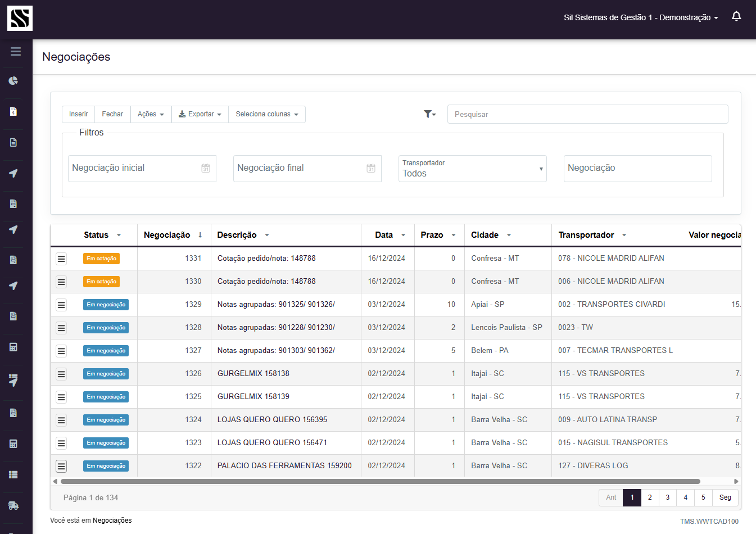The image size is (756, 534).
Task: Expand the Ações dropdown
Action: pyautogui.click(x=151, y=114)
